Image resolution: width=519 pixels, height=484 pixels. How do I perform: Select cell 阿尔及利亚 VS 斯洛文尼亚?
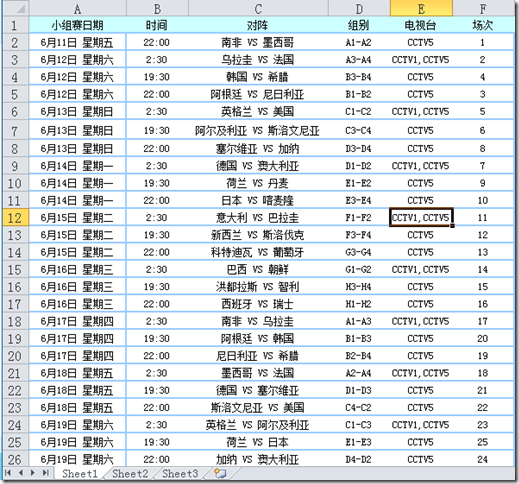pyautogui.click(x=258, y=130)
